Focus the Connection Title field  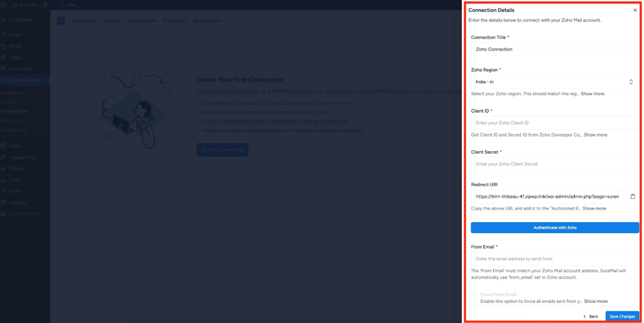(x=555, y=49)
